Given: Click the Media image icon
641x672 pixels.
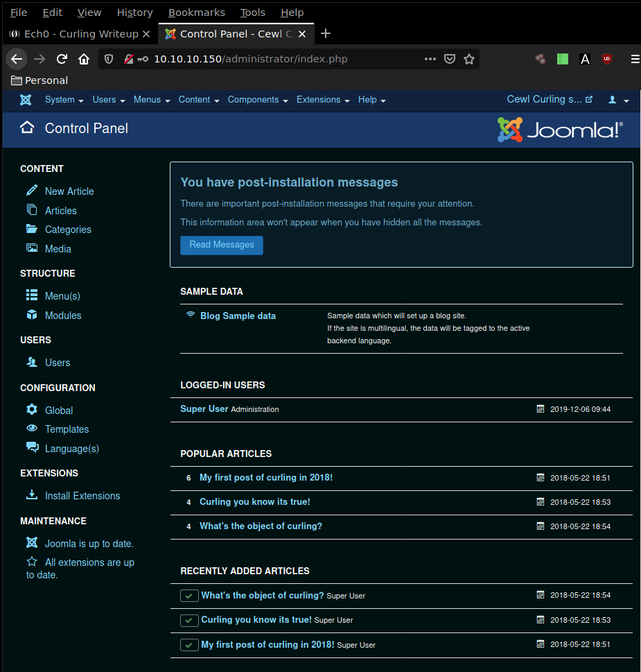Looking at the screenshot, I should click(x=32, y=248).
